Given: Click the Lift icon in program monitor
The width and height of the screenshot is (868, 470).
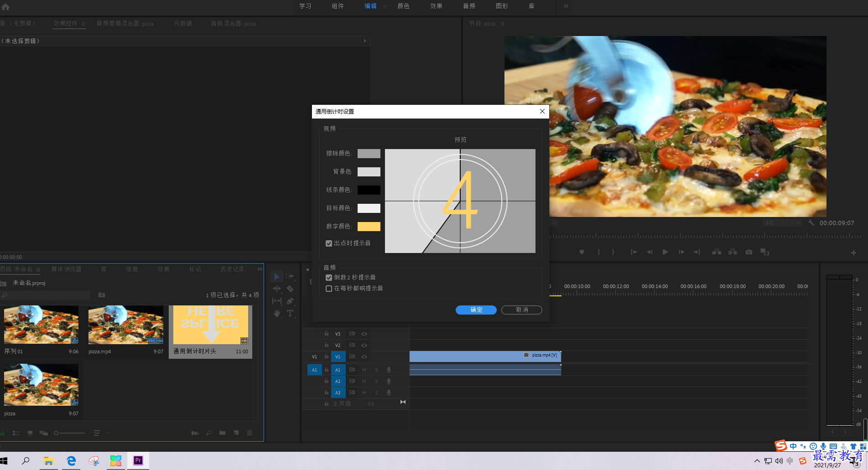Looking at the screenshot, I should point(717,252).
